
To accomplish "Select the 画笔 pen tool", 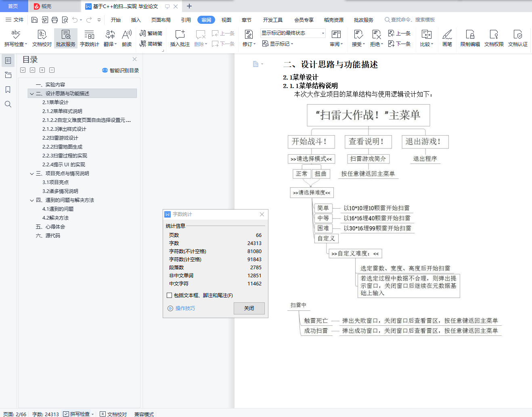I will [447, 38].
